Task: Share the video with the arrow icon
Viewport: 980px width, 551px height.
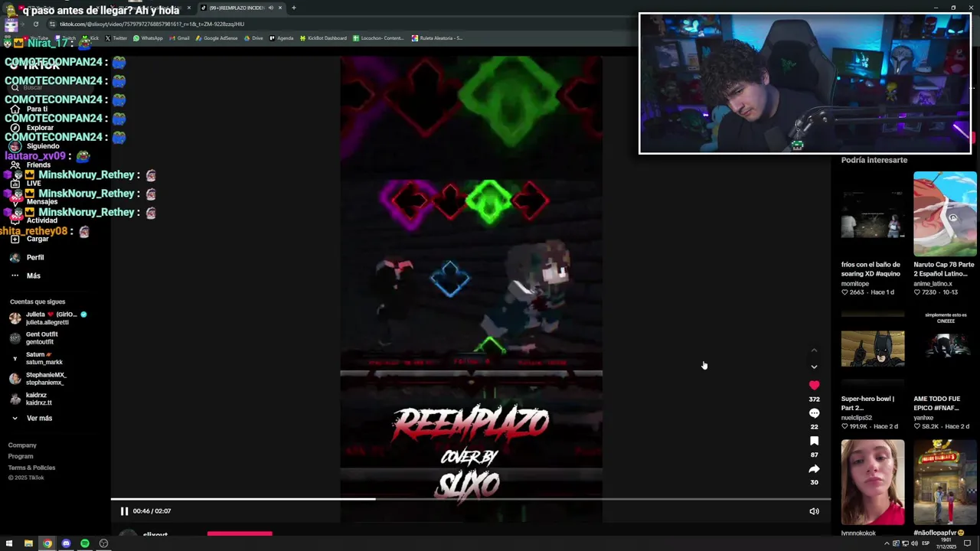Action: (814, 468)
